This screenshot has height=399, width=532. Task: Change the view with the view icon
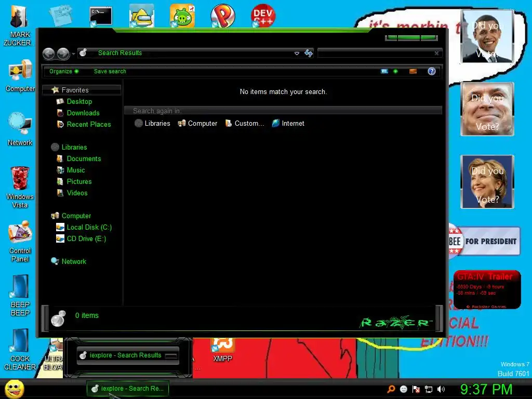click(x=384, y=71)
